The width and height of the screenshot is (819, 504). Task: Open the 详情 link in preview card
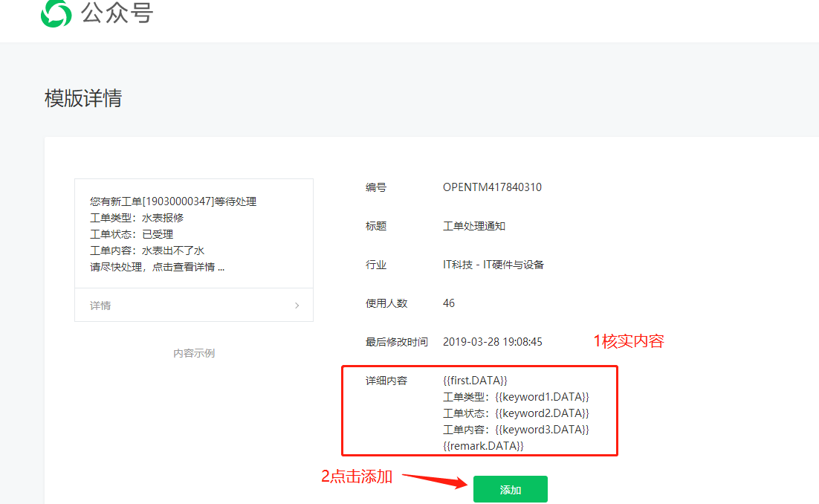100,306
